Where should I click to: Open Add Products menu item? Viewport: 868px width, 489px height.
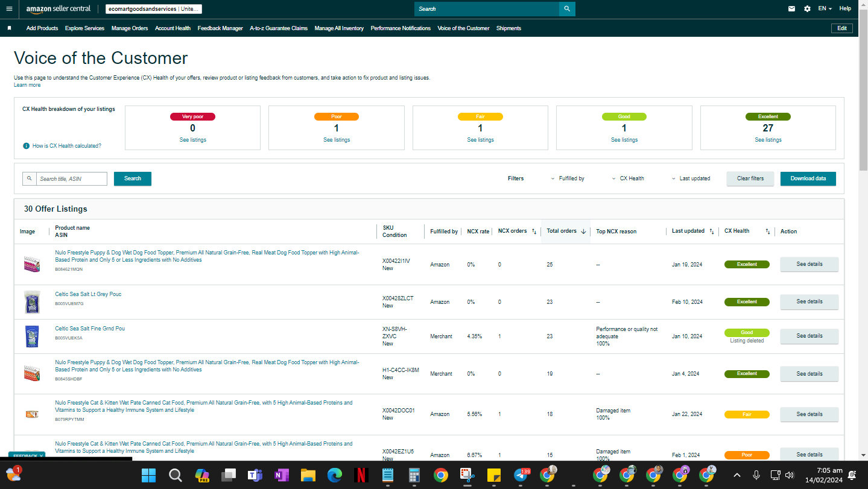pos(42,28)
